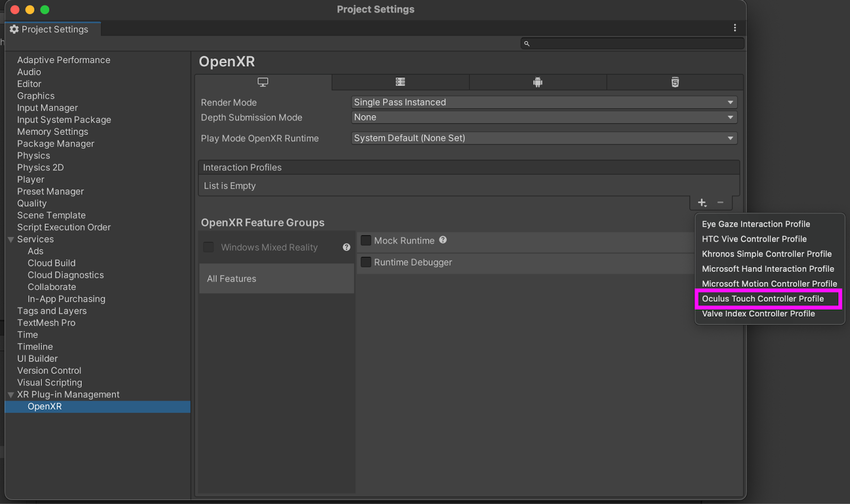Open Player settings
This screenshot has height=504, width=850.
point(31,180)
